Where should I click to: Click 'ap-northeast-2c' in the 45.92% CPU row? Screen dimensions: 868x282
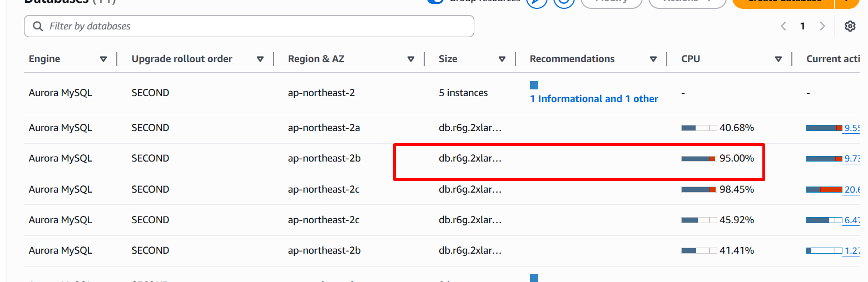(324, 220)
